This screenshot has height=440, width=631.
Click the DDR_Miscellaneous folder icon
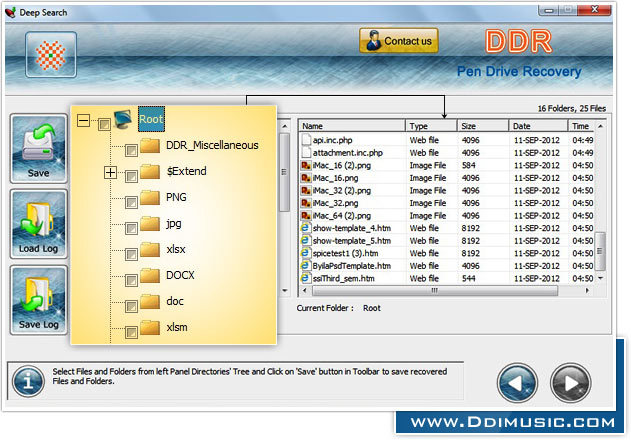(150, 145)
